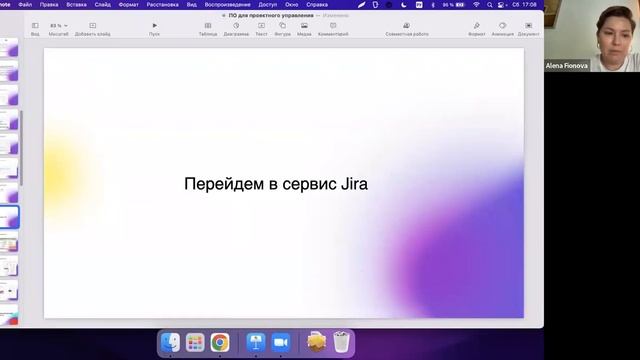Select the bottom slide thumbnail with red corner
640x360 pixels.
point(9,316)
